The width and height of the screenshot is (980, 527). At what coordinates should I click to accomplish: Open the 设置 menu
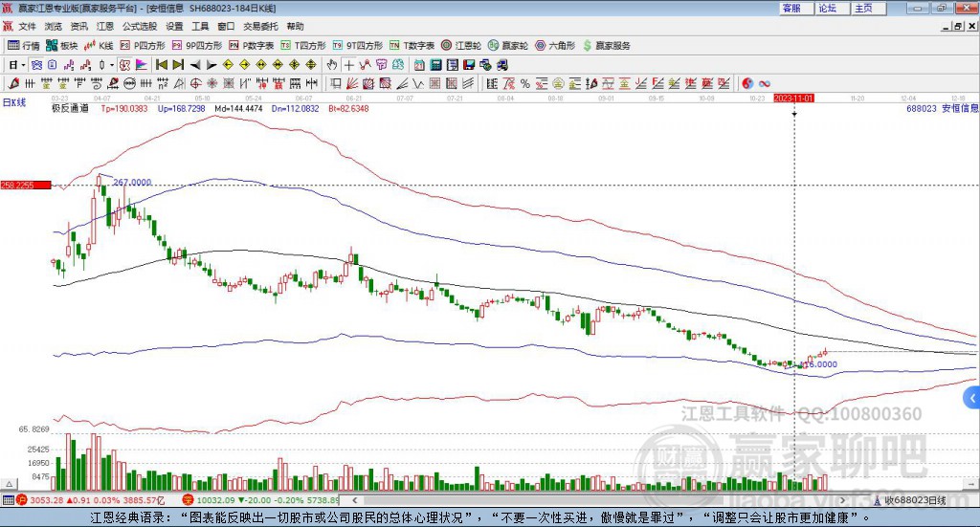[174, 26]
